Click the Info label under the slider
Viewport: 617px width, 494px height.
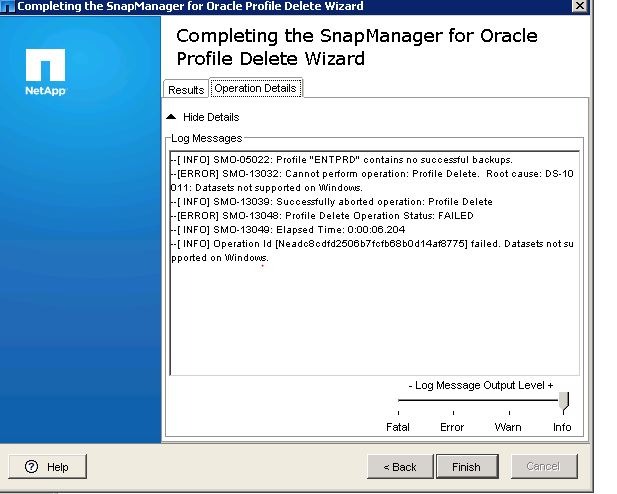(562, 427)
